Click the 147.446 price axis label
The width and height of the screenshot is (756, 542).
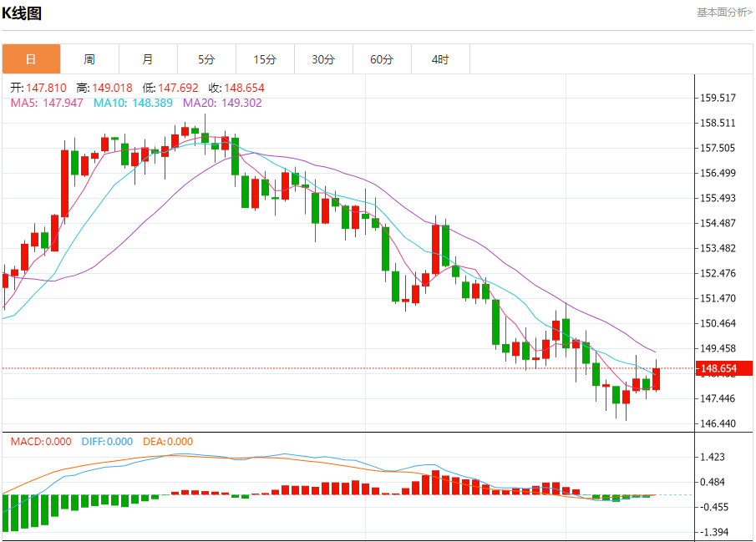[x=718, y=398]
